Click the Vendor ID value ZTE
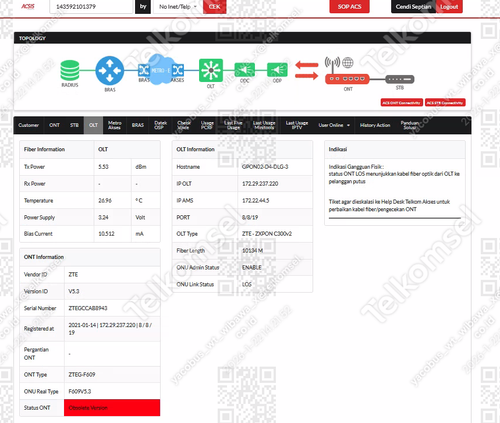500x423 pixels. pos(73,274)
